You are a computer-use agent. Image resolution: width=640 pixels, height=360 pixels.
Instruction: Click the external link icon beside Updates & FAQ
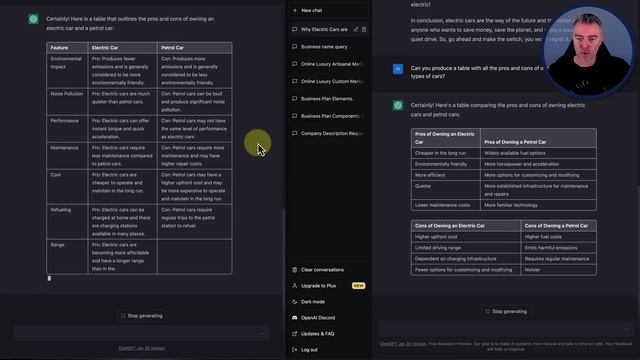pos(295,333)
